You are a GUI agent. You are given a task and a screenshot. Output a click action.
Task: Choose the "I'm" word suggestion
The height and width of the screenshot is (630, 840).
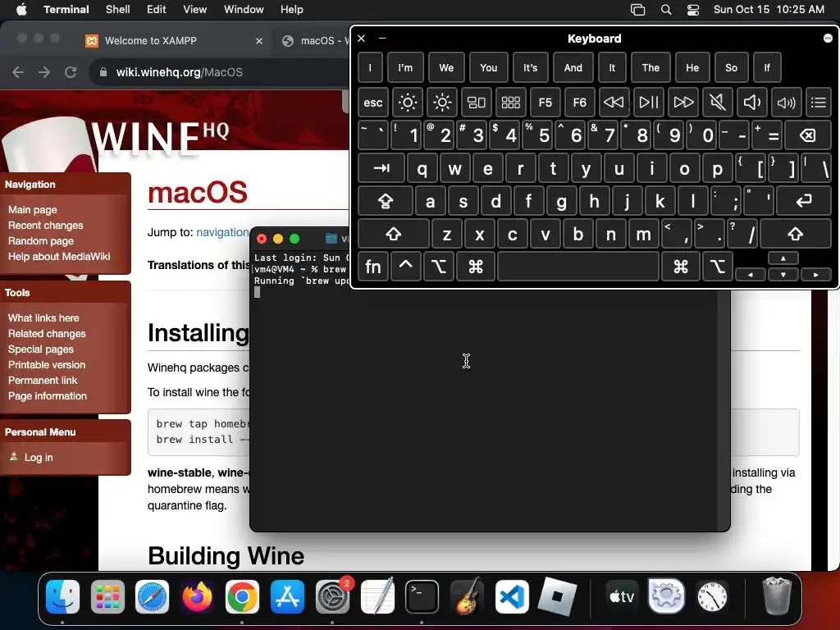click(x=405, y=67)
